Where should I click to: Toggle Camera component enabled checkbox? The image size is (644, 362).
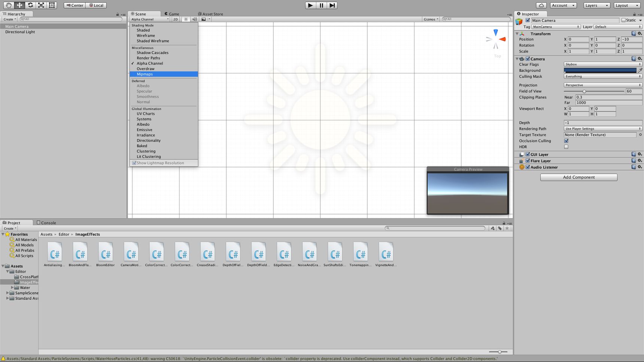(x=528, y=59)
